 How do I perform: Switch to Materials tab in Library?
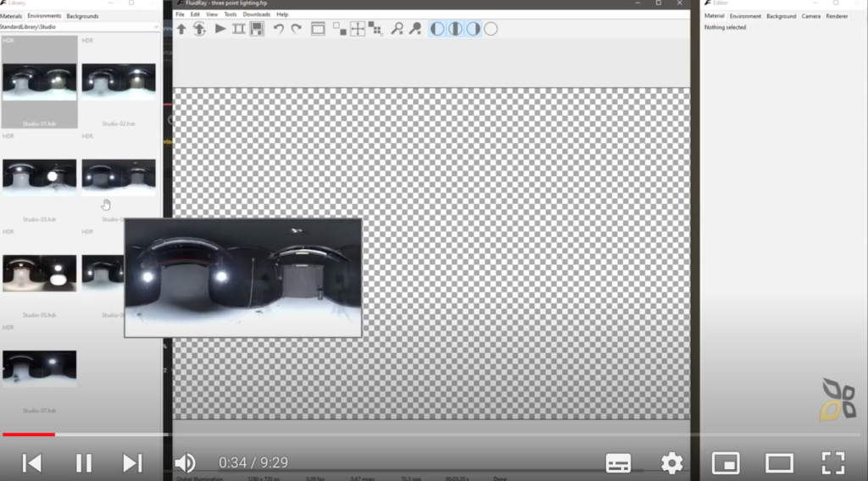[11, 16]
